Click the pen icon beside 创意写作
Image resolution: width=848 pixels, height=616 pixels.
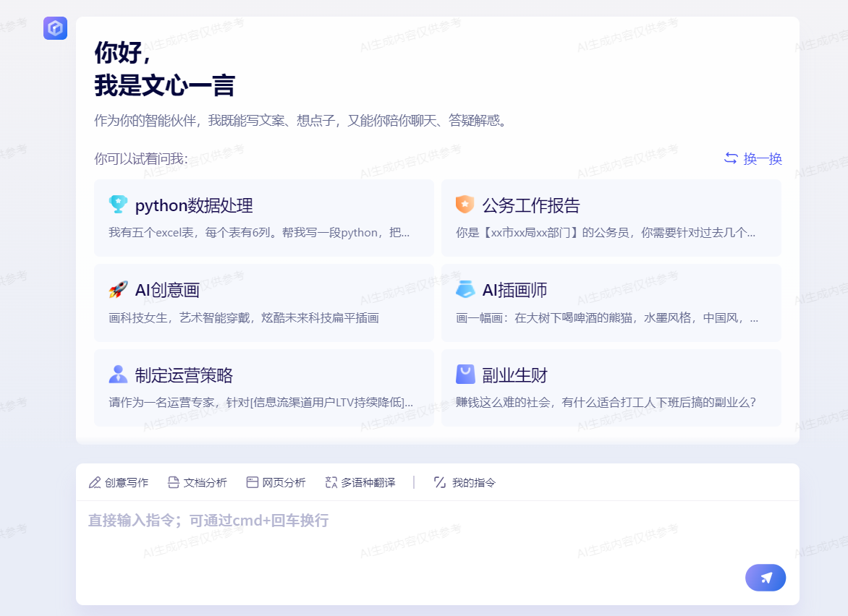[94, 482]
